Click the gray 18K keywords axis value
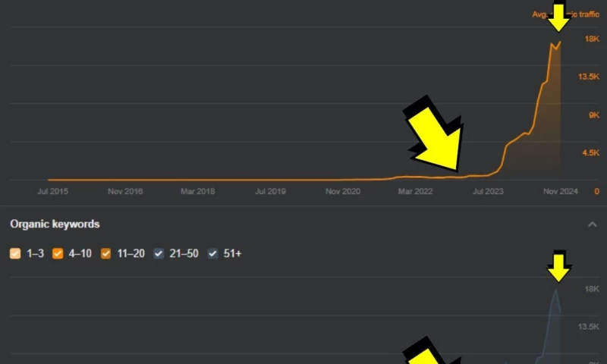The height and width of the screenshot is (364, 607). point(593,289)
